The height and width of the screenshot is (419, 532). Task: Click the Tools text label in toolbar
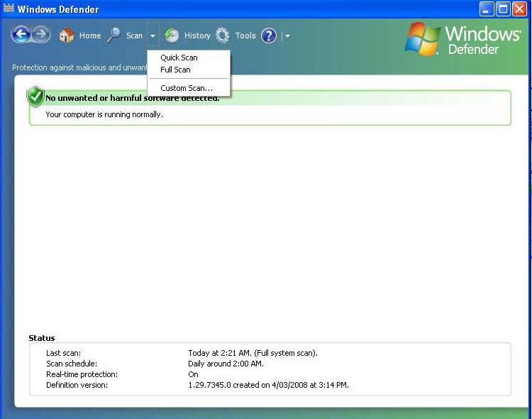pyautogui.click(x=245, y=36)
